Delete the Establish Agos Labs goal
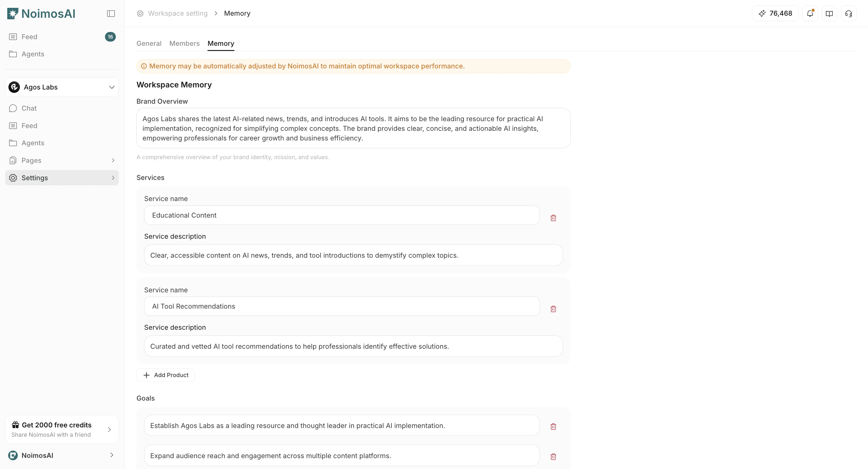The width and height of the screenshot is (868, 469). [x=553, y=427]
